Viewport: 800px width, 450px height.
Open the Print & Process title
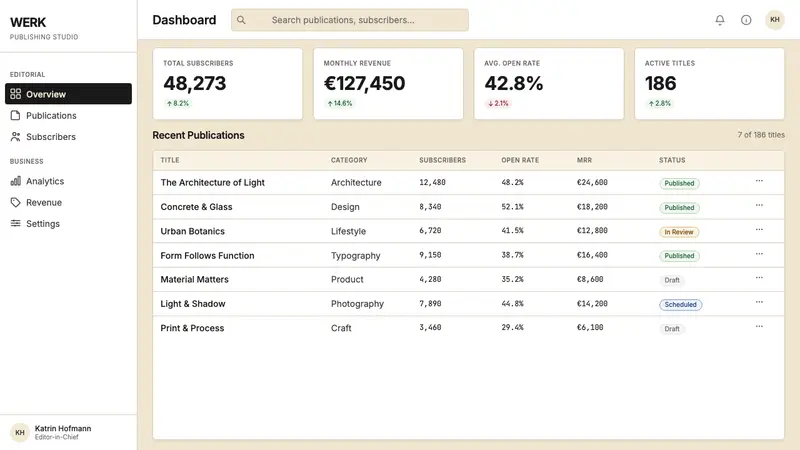click(x=192, y=328)
